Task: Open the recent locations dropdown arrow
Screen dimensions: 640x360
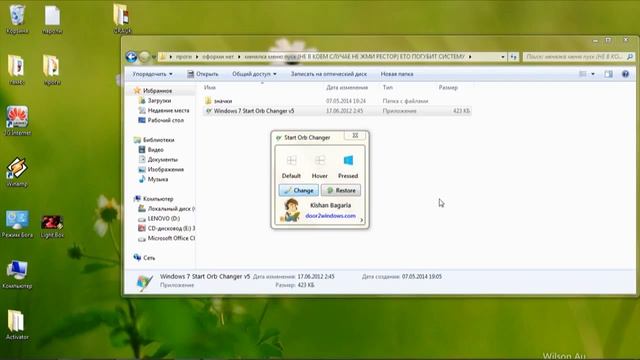Action: point(153,57)
